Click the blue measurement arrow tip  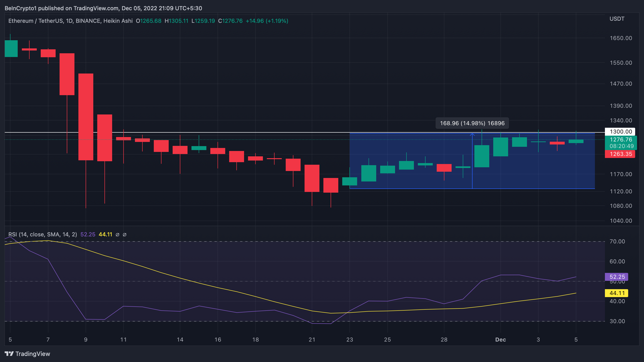pyautogui.click(x=472, y=134)
